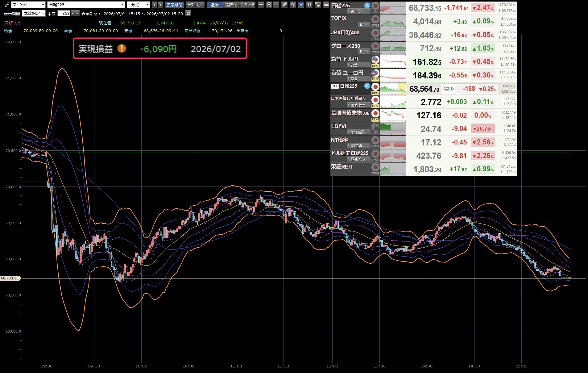Image resolution: width=588 pixels, height=373 pixels.
Task: Select the crosshair cursor tool
Action: (261, 5)
